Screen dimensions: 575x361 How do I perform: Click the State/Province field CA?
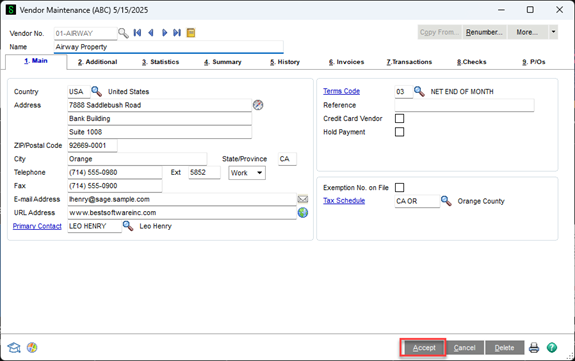point(287,159)
